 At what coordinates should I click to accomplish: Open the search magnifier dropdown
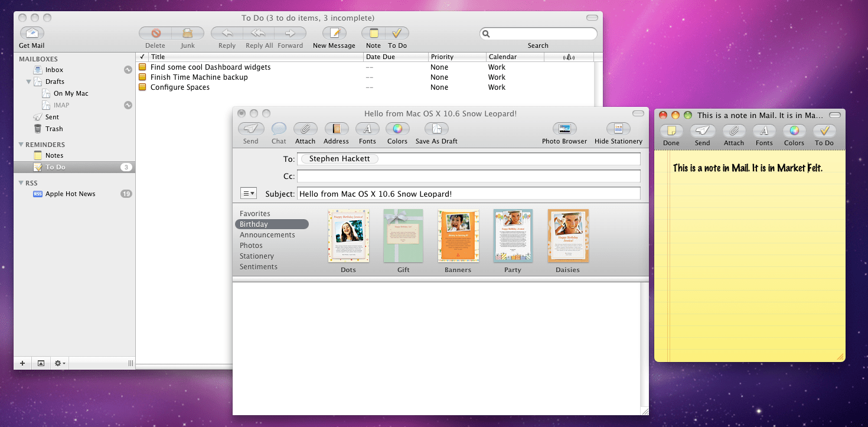(x=487, y=34)
